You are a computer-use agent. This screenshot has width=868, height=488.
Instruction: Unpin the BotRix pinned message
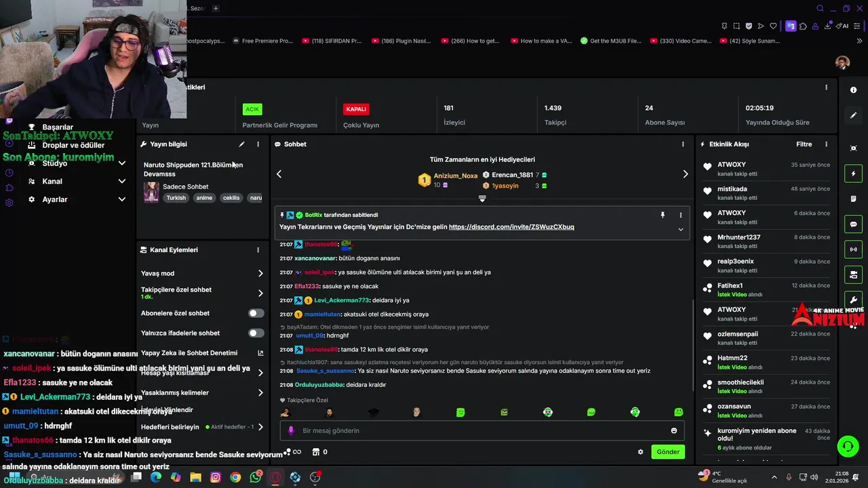(663, 215)
